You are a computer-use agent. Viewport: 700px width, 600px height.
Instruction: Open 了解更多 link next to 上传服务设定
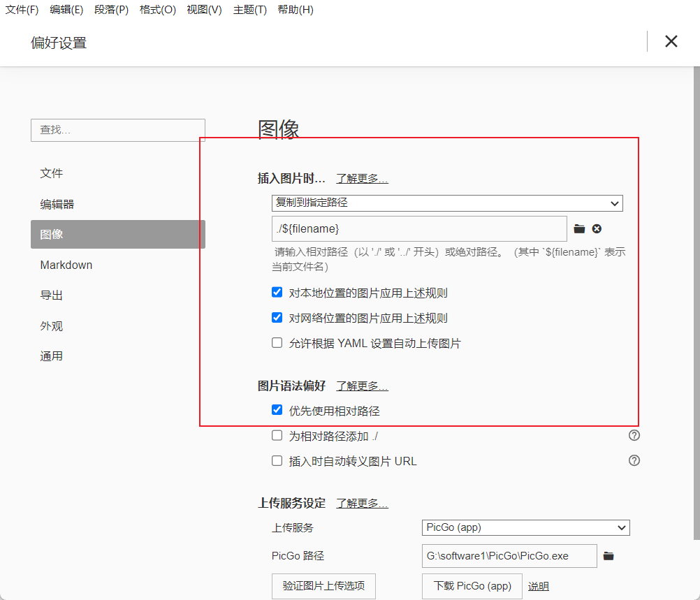tap(362, 503)
